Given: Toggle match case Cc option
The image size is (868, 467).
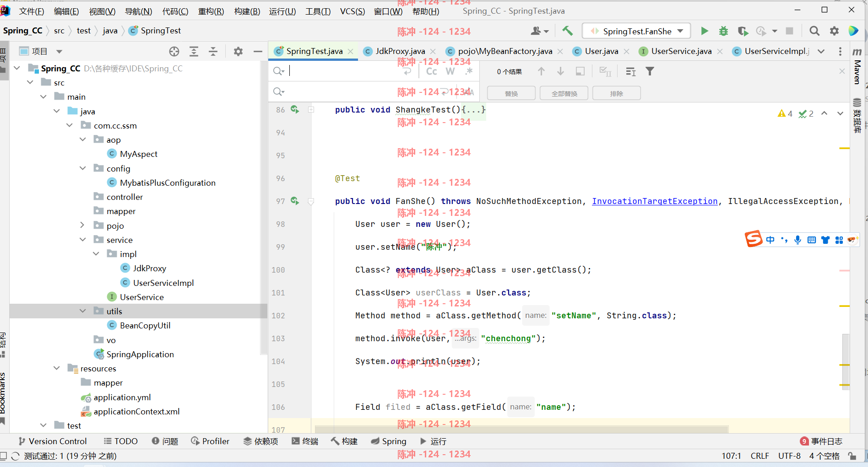Looking at the screenshot, I should pos(431,71).
